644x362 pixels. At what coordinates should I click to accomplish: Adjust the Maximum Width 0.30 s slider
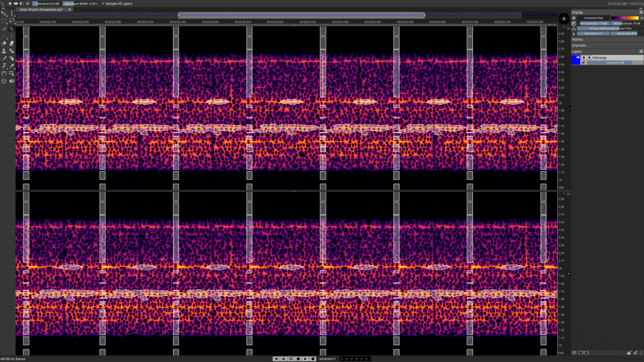coord(81,4)
